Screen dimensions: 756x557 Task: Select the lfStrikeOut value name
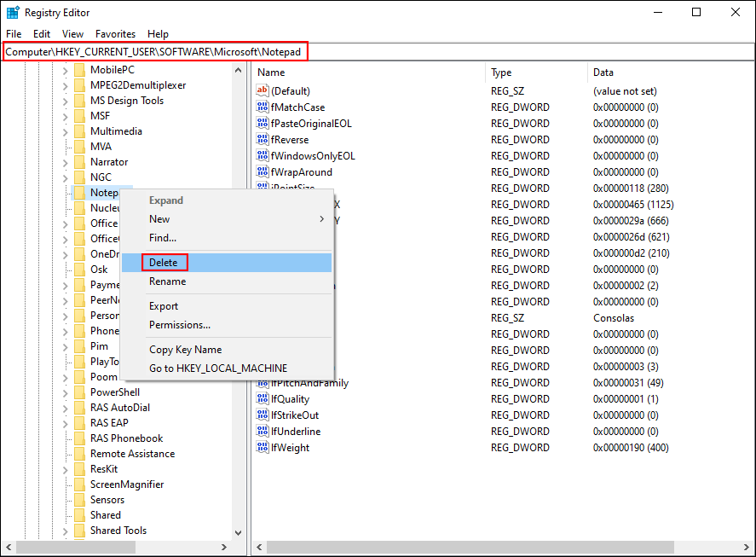pos(295,415)
